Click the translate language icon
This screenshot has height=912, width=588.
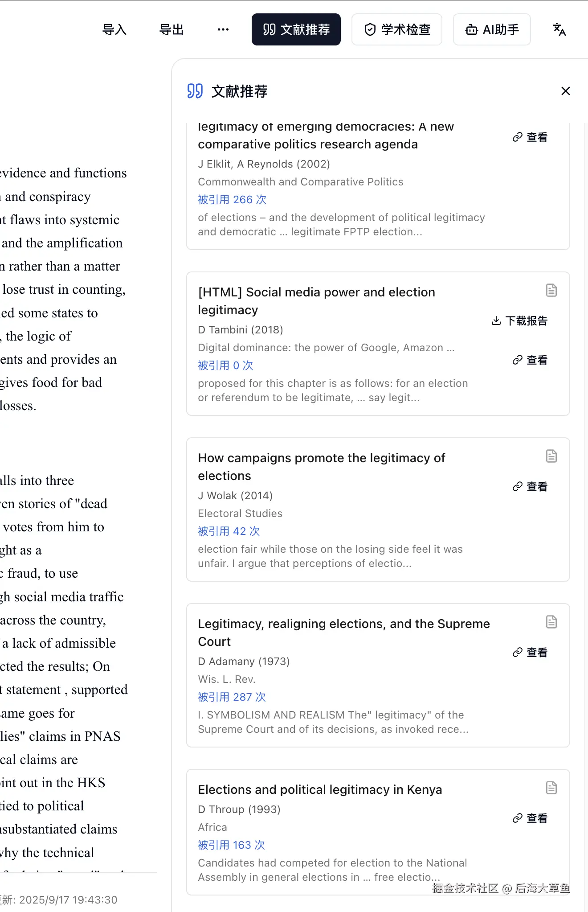click(559, 29)
